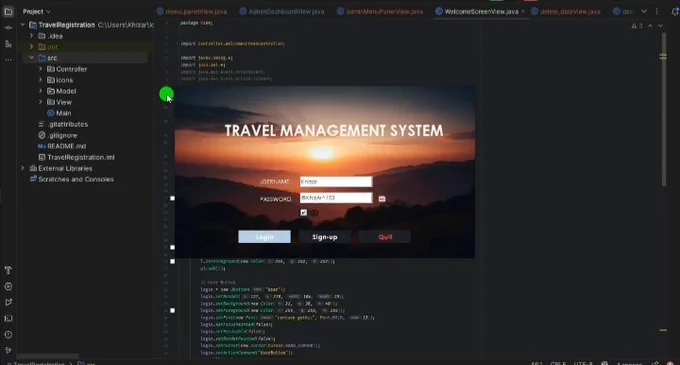Select the TravelRegistration.iml file
Image resolution: width=680 pixels, height=365 pixels.
coord(77,157)
